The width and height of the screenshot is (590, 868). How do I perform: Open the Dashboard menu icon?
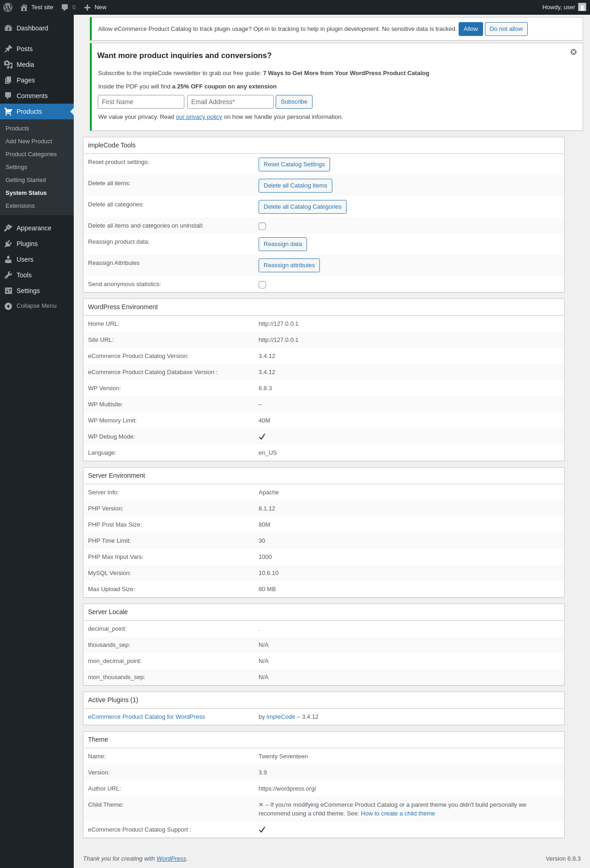tap(8, 28)
